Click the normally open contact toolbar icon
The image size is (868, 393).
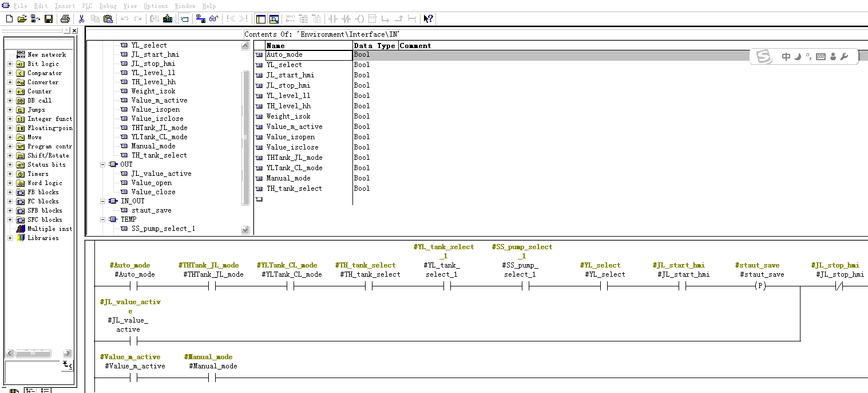click(332, 19)
